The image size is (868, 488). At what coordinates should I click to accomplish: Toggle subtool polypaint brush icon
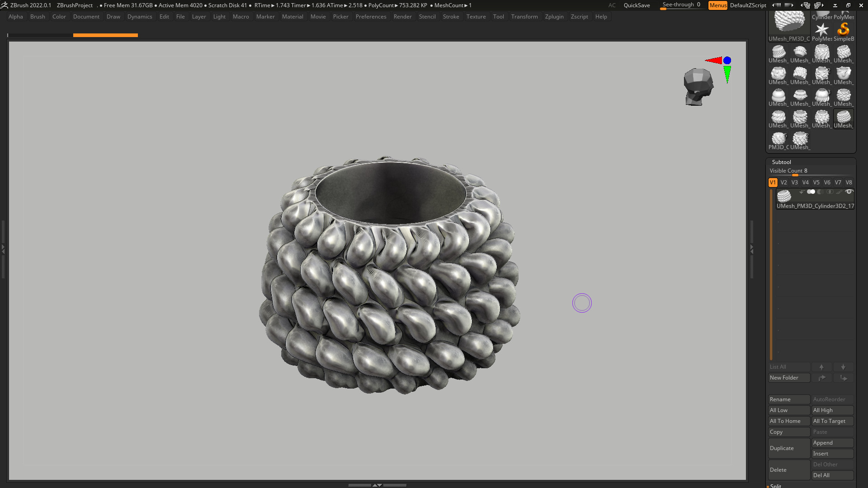840,192
